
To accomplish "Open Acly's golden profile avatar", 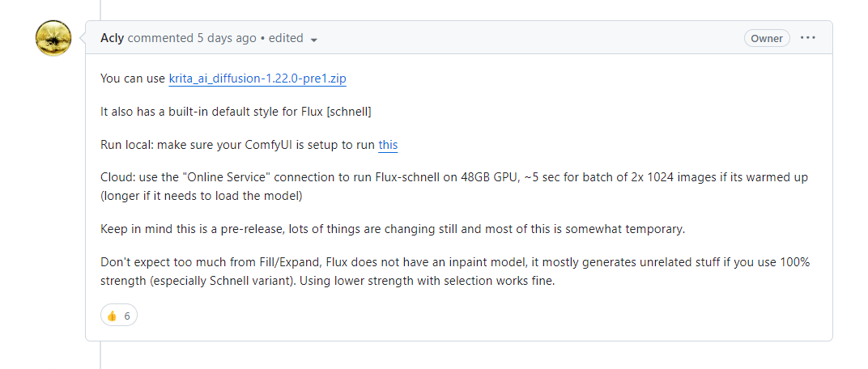I will 53,38.
